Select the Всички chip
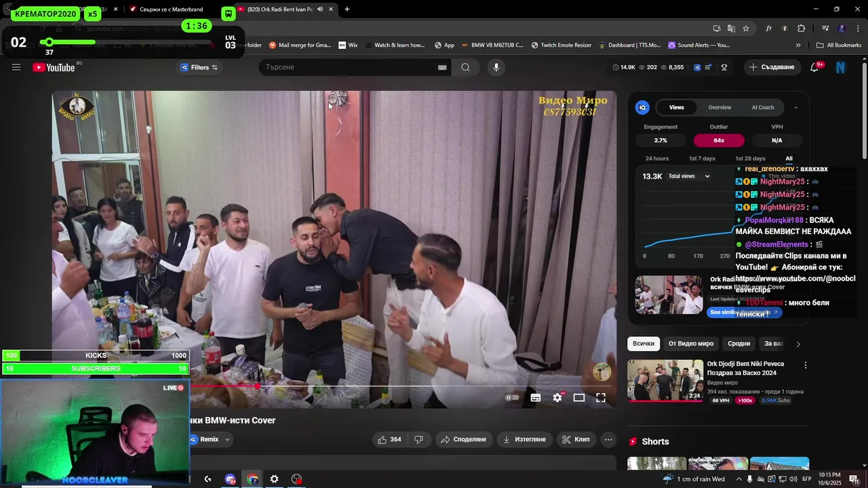The width and height of the screenshot is (868, 488). [644, 344]
